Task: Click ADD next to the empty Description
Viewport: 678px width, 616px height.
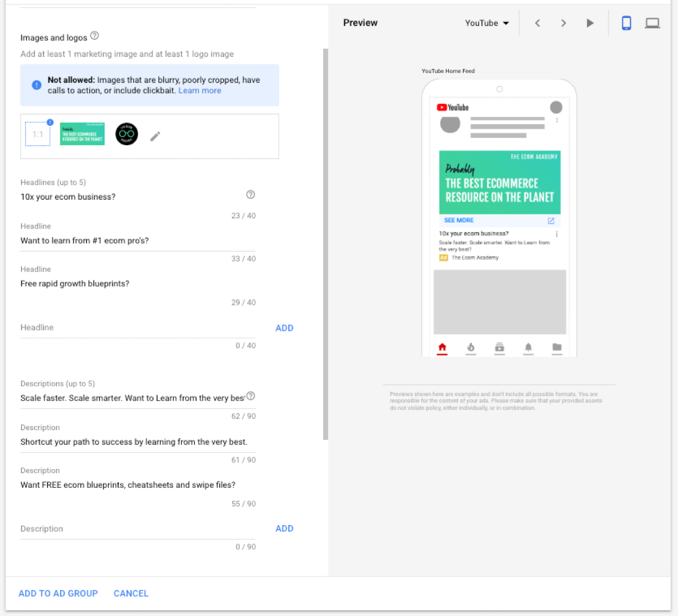Action: (284, 528)
